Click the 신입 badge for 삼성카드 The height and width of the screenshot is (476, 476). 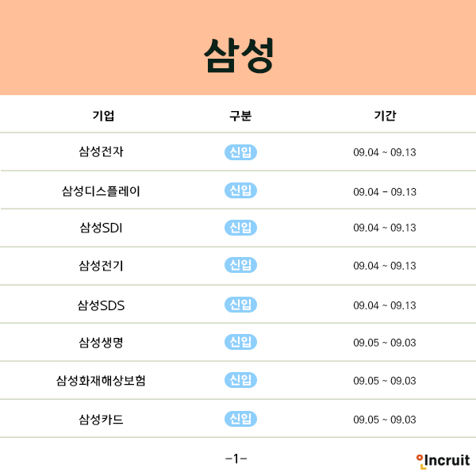pyautogui.click(x=240, y=419)
